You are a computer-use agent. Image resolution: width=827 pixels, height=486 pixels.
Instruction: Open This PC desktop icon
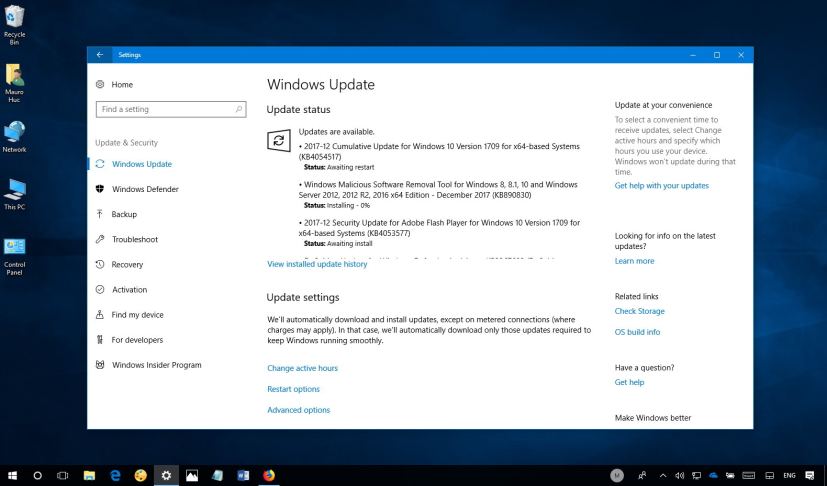click(x=14, y=194)
